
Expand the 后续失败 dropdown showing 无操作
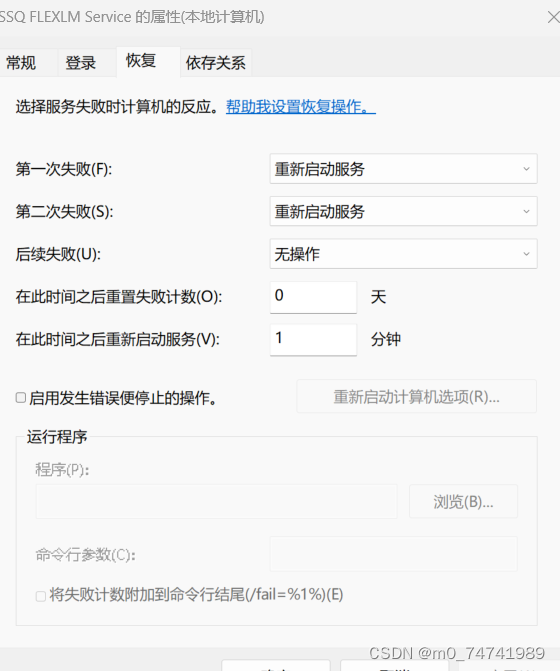click(403, 254)
